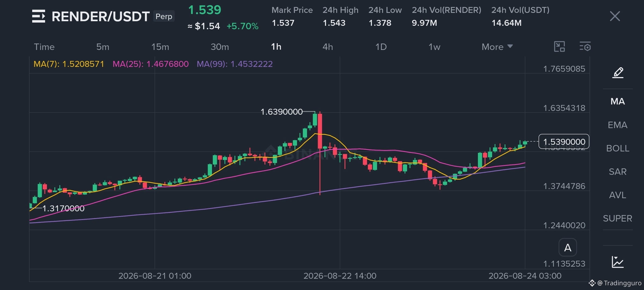Image resolution: width=644 pixels, height=290 pixels.
Task: Click the 24h High value 1.543
Action: [334, 23]
